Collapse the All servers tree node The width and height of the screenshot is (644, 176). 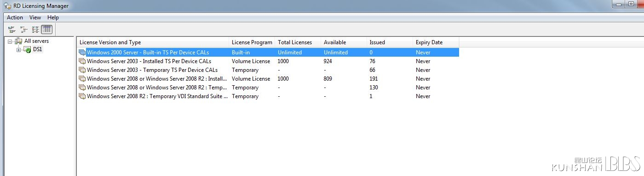pyautogui.click(x=10, y=41)
